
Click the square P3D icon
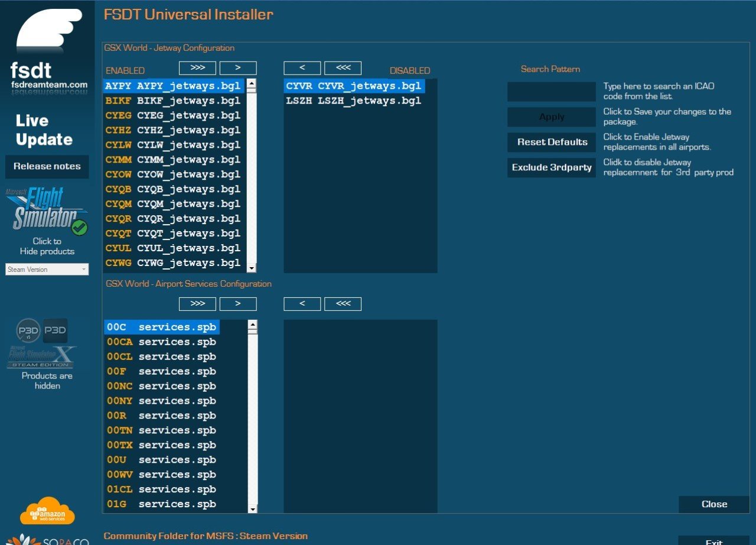pyautogui.click(x=56, y=330)
